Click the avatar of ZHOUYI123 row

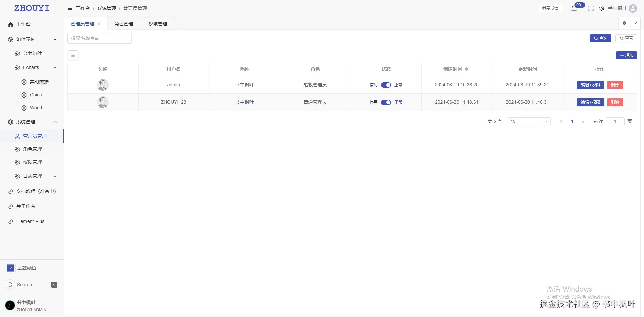(103, 102)
